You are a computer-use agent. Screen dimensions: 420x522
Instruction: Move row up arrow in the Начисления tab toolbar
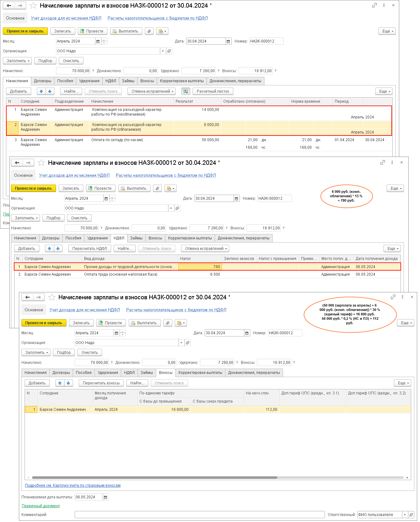[41, 91]
